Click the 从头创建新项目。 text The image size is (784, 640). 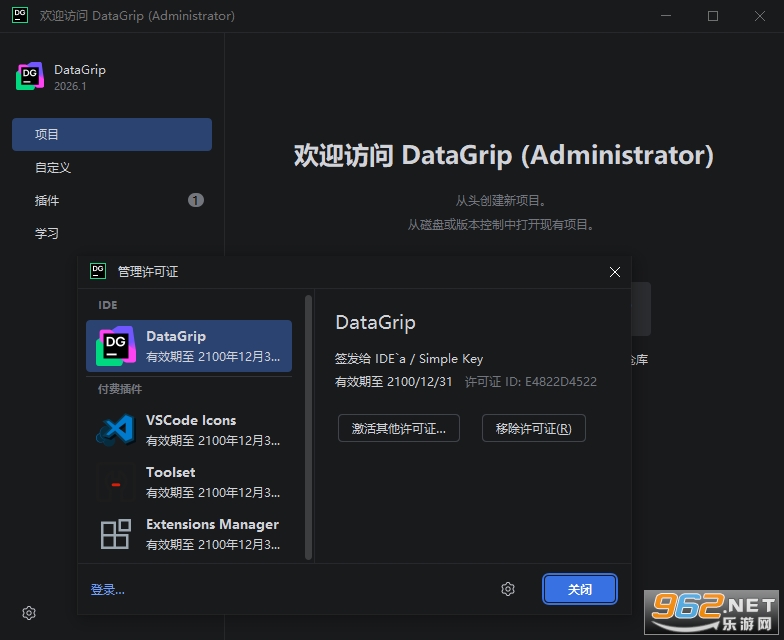point(501,200)
